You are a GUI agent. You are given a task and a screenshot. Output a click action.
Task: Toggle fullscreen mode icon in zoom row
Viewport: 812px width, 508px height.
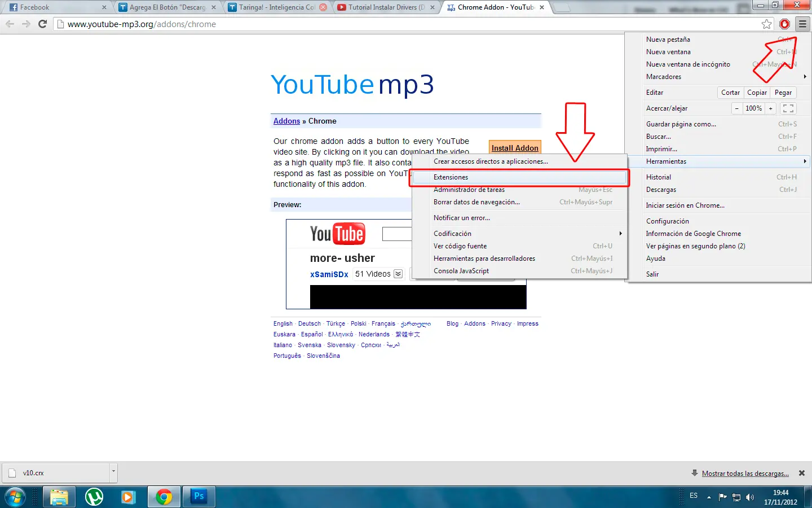788,108
